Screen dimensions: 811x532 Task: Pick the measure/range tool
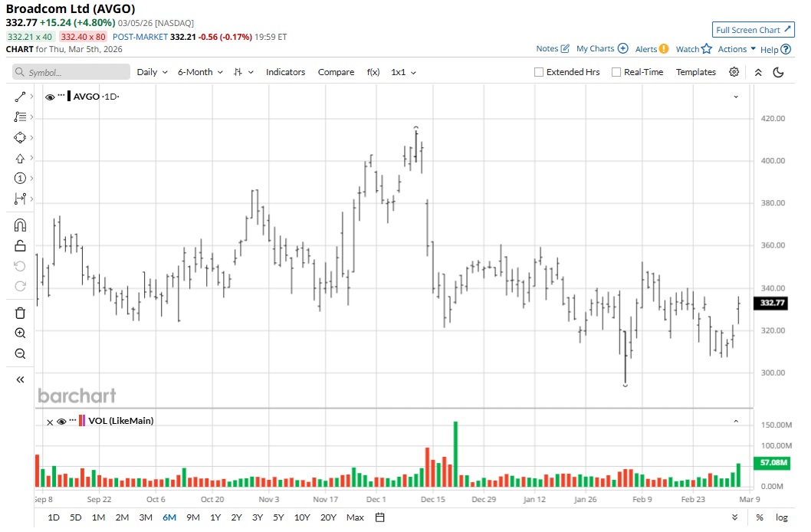(20, 199)
